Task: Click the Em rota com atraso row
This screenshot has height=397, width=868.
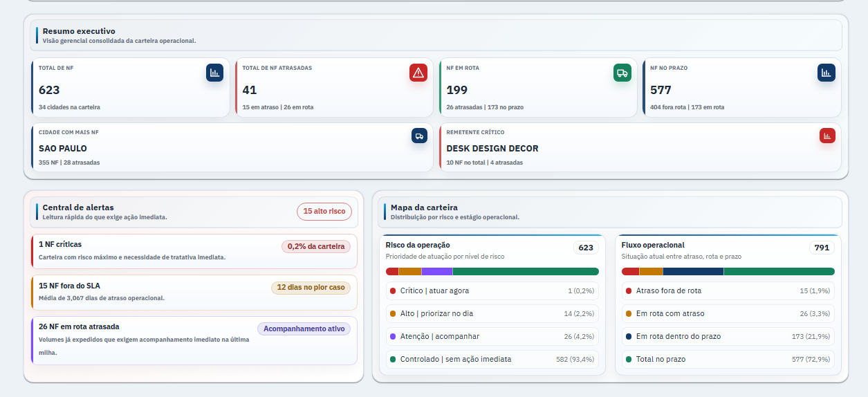Action: click(x=728, y=314)
